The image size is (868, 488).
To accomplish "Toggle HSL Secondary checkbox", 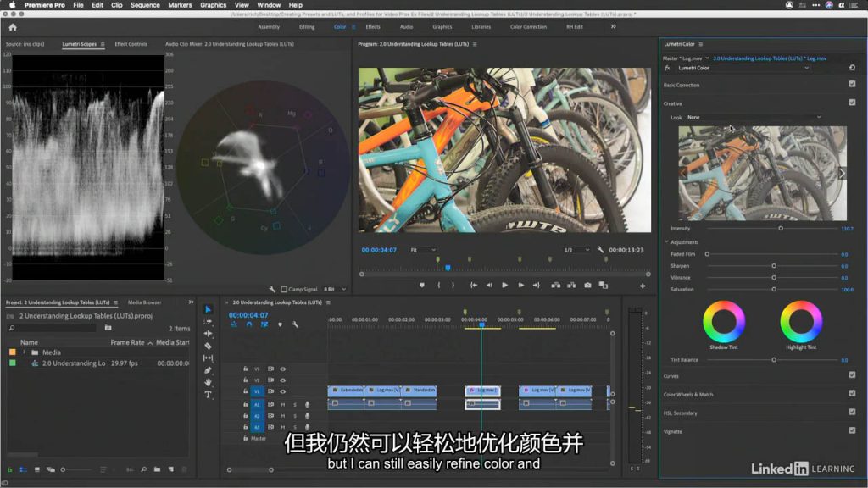I will pyautogui.click(x=852, y=413).
